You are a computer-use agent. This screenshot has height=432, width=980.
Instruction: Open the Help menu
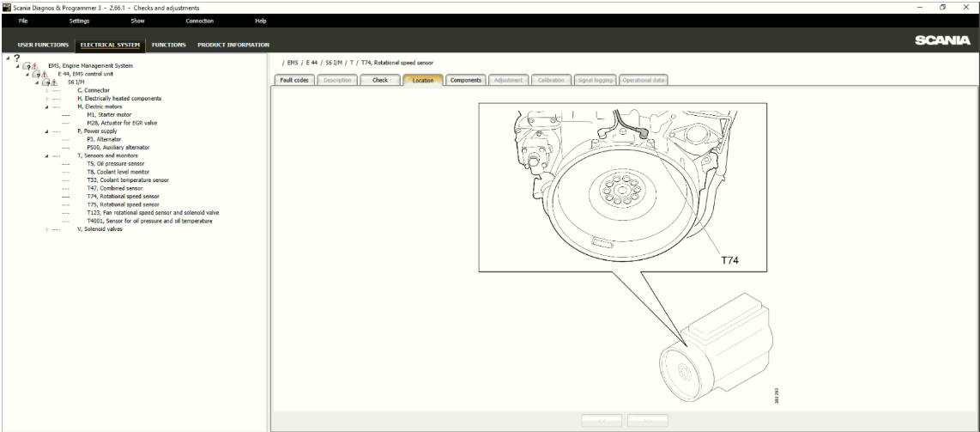pos(261,21)
